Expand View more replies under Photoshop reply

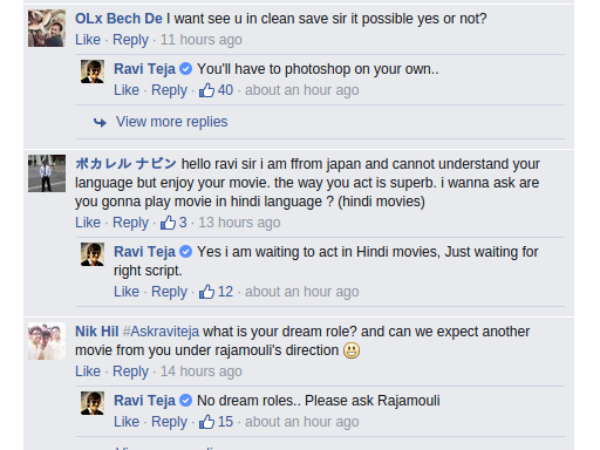tap(171, 122)
